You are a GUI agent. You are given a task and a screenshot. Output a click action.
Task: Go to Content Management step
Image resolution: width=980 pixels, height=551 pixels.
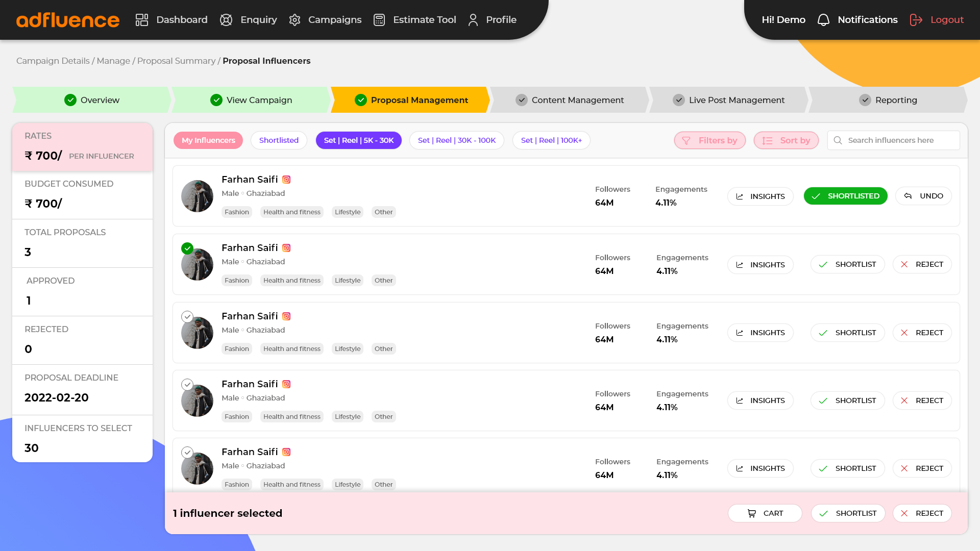tap(569, 100)
